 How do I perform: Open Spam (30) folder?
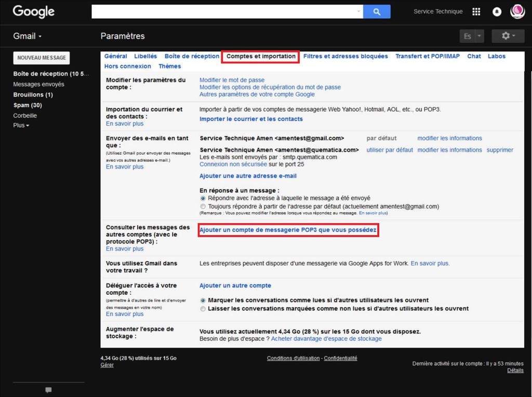tap(28, 105)
